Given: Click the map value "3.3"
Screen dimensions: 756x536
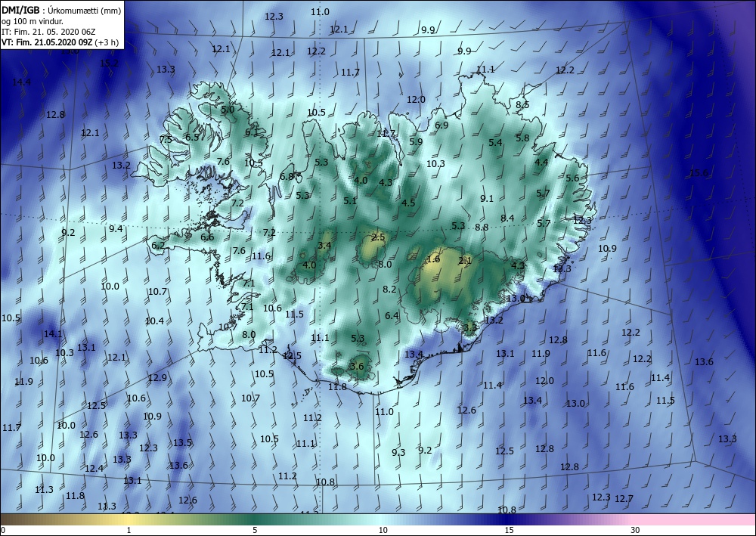Looking at the screenshot, I should (x=470, y=328).
